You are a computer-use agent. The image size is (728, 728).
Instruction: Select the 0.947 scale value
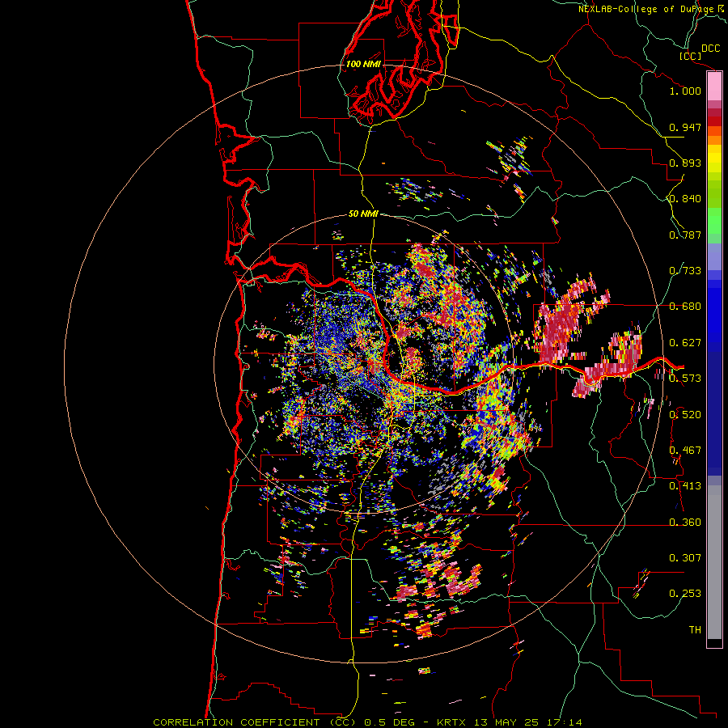pos(685,127)
